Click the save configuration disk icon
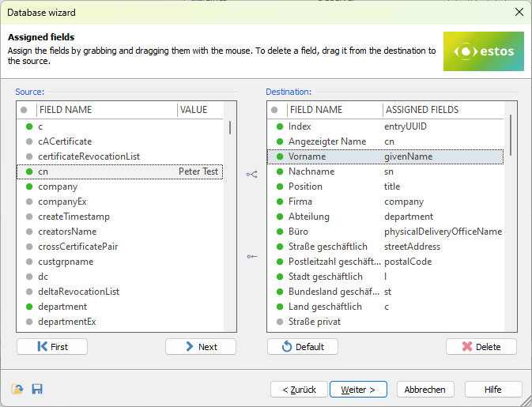Image resolution: width=532 pixels, height=407 pixels. pyautogui.click(x=36, y=389)
